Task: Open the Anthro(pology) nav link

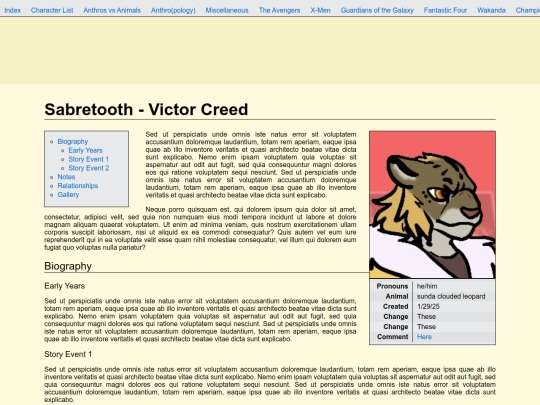Action: [x=173, y=10]
